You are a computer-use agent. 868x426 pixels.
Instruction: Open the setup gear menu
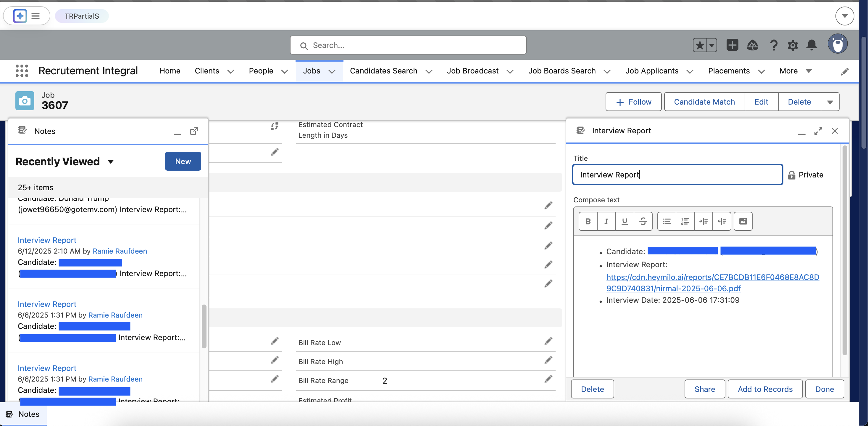click(792, 45)
